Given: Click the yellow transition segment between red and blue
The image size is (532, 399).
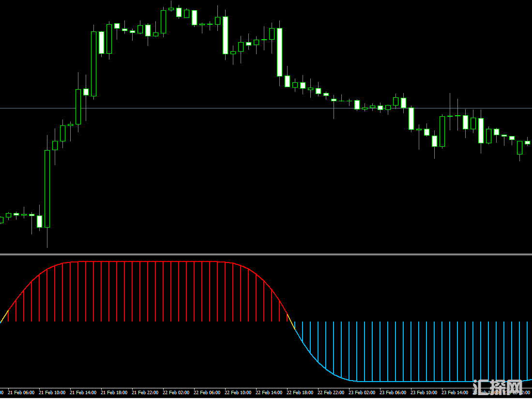Looking at the screenshot, I should [291, 321].
